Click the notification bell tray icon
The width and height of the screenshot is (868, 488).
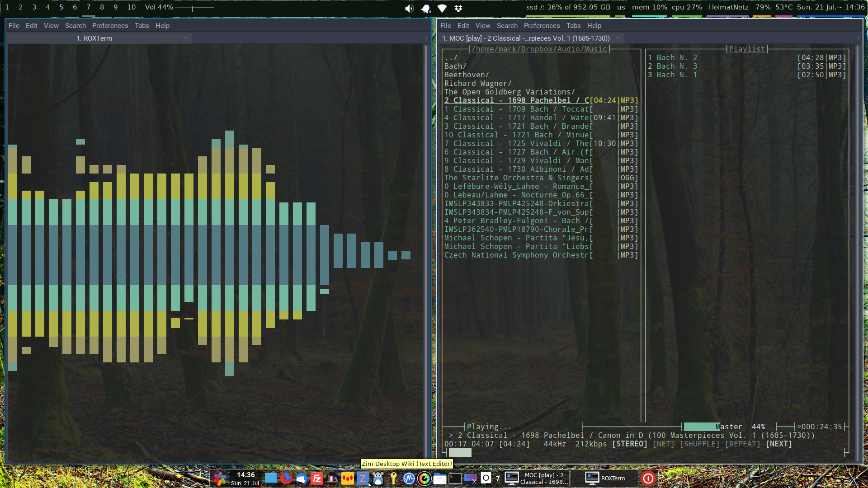[425, 8]
